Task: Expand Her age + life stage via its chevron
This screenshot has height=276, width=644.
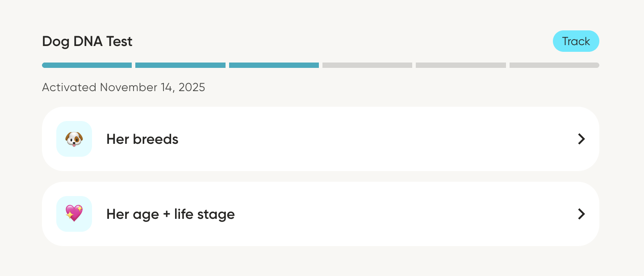Action: pos(581,214)
